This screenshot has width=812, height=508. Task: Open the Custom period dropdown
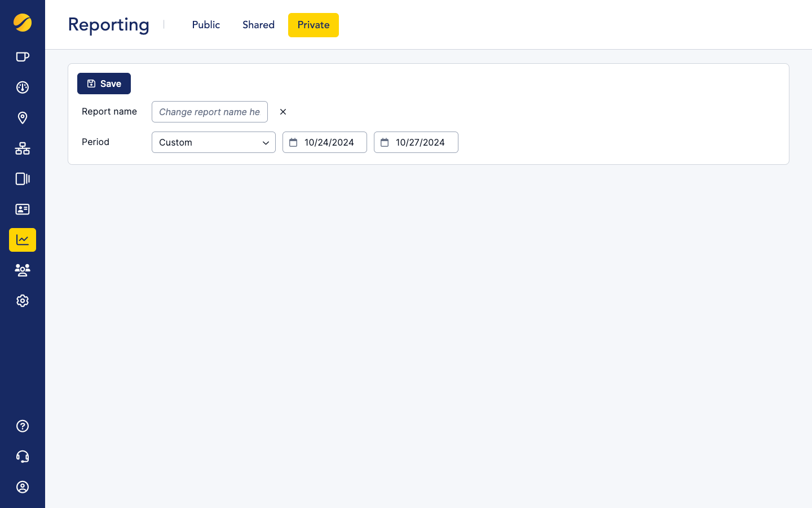pyautogui.click(x=213, y=142)
